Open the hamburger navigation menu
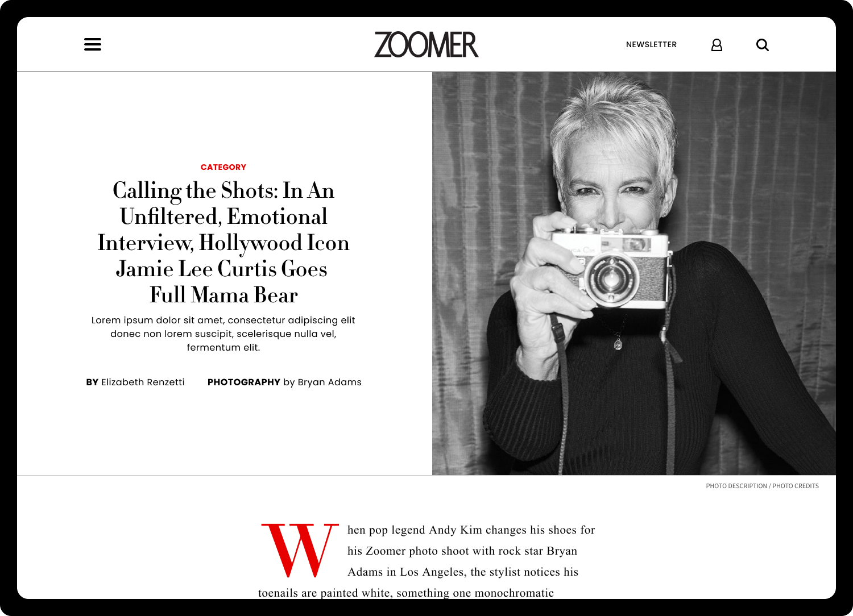The height and width of the screenshot is (616, 853). click(x=93, y=44)
